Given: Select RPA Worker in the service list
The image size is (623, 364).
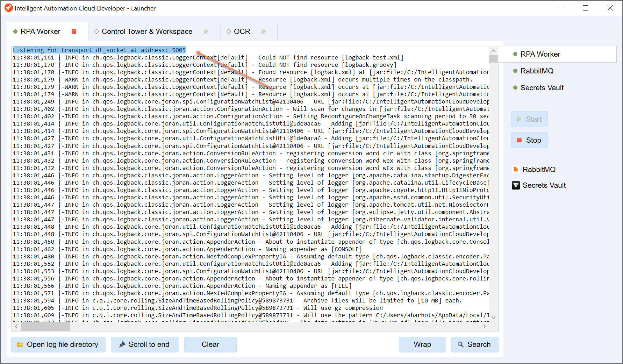Looking at the screenshot, I should pos(557,54).
